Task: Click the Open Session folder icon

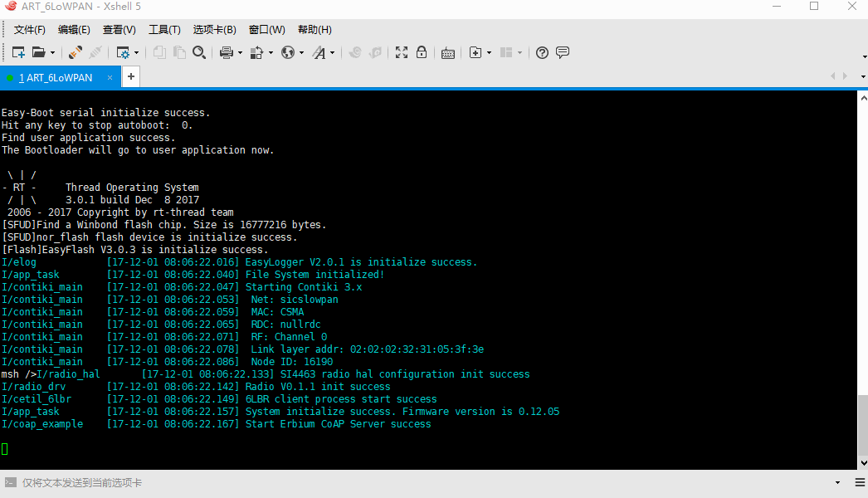Action: tap(38, 52)
